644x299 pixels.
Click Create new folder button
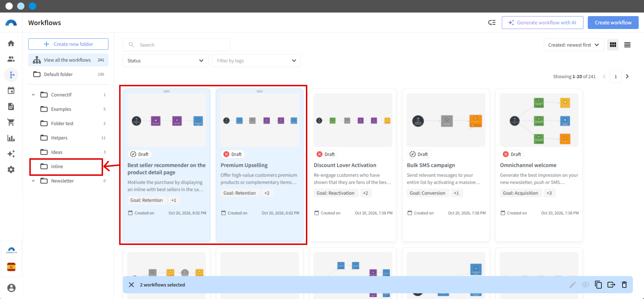(x=68, y=44)
